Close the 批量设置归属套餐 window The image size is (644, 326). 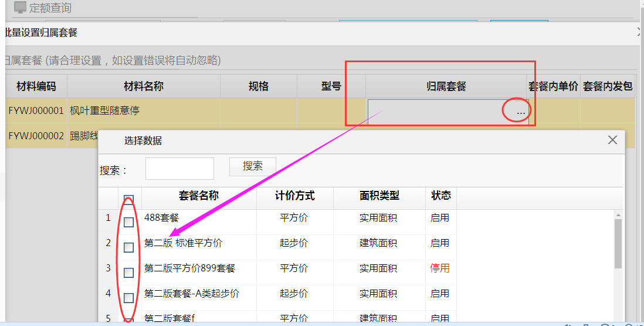coord(640,33)
